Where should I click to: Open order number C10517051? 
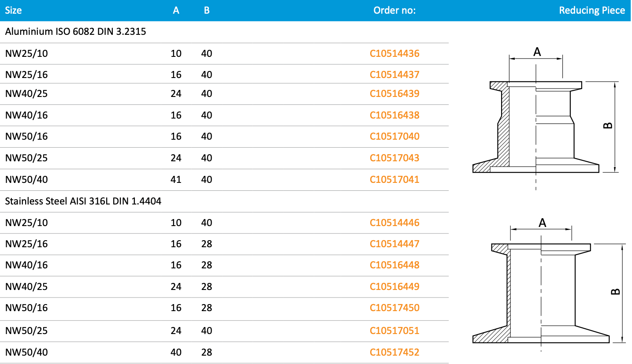[394, 331]
